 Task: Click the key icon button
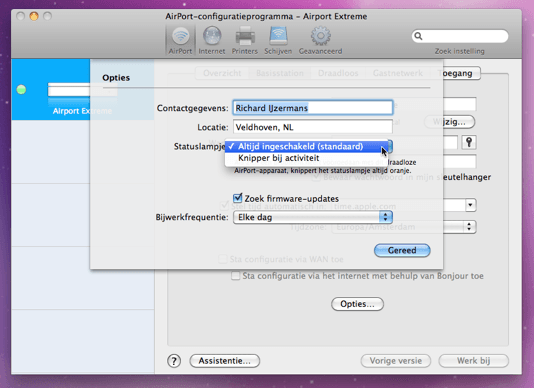(x=469, y=142)
